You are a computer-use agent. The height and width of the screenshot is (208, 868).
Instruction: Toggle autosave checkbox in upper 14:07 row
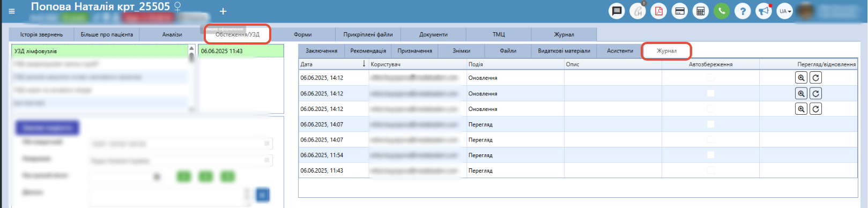point(710,124)
